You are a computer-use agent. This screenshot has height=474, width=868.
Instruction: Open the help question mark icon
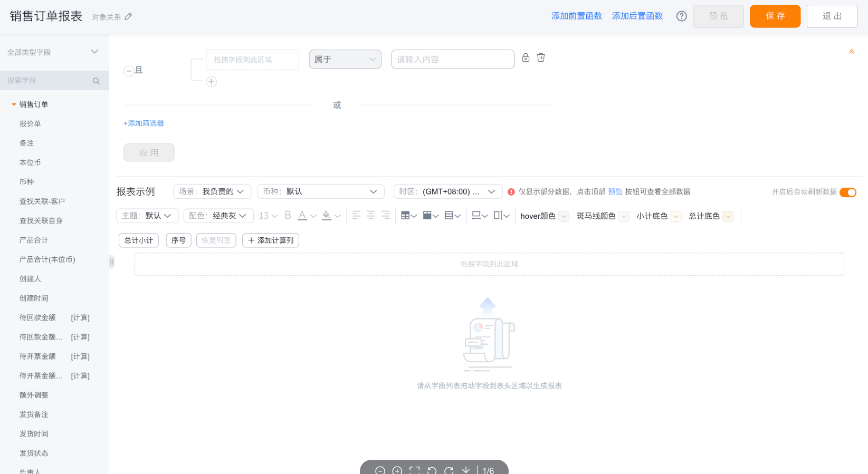click(x=682, y=16)
